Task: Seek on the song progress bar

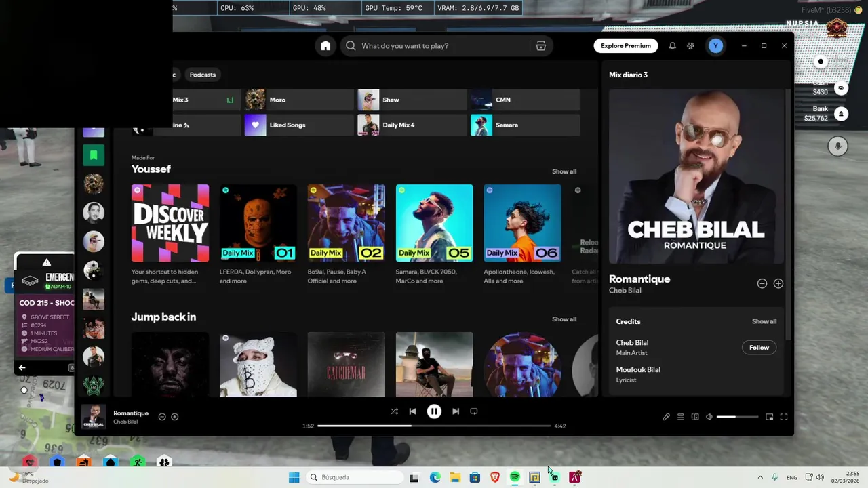Action: coord(434,426)
